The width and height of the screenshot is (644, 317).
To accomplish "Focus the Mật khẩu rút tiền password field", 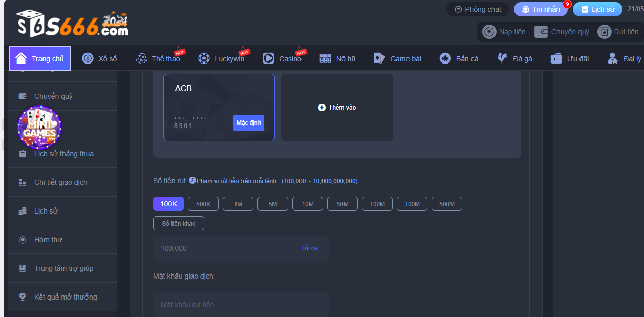I will 241,305.
